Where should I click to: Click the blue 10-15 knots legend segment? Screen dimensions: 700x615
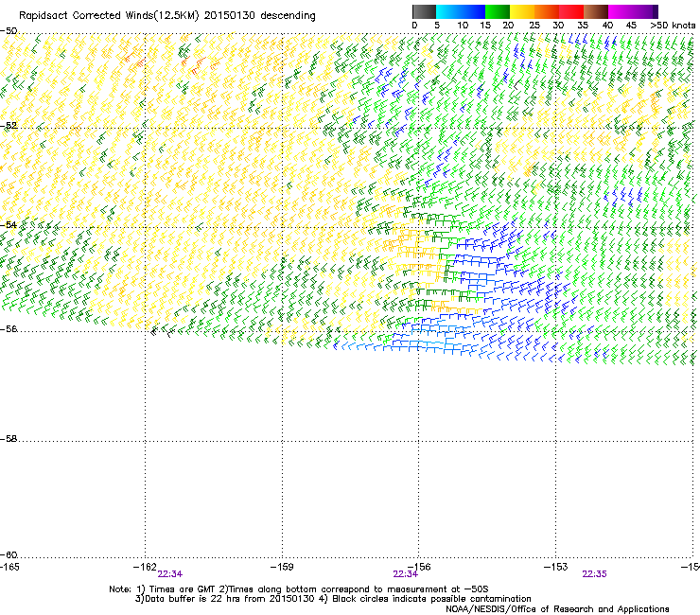coord(473,11)
